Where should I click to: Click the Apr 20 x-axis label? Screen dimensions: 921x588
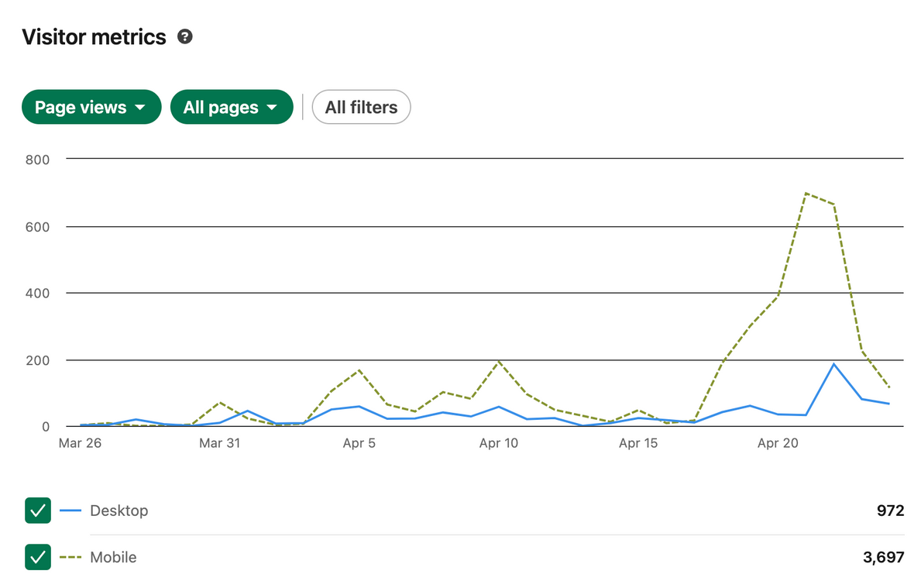pyautogui.click(x=778, y=444)
